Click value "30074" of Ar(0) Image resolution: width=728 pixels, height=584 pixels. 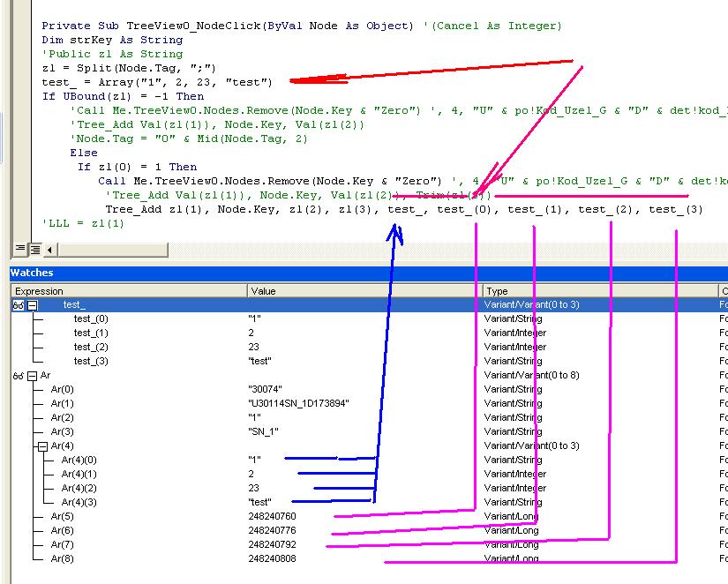pos(265,389)
